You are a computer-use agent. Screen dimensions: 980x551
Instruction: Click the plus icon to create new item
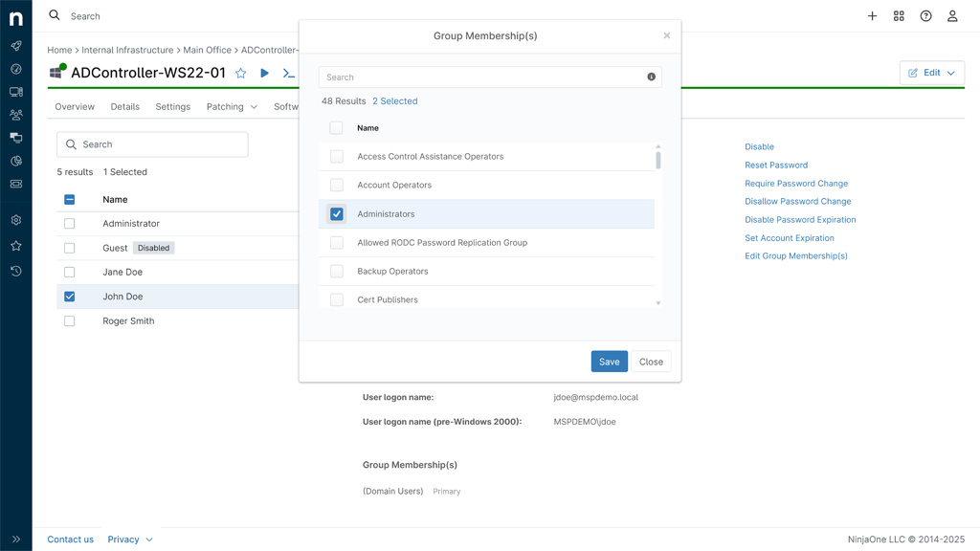click(872, 15)
